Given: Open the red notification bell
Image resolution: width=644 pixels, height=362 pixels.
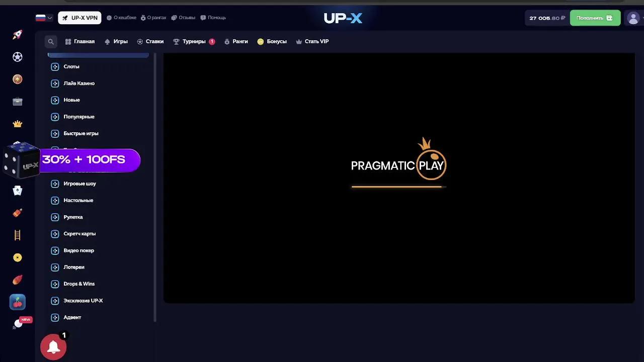Looking at the screenshot, I should 53,347.
